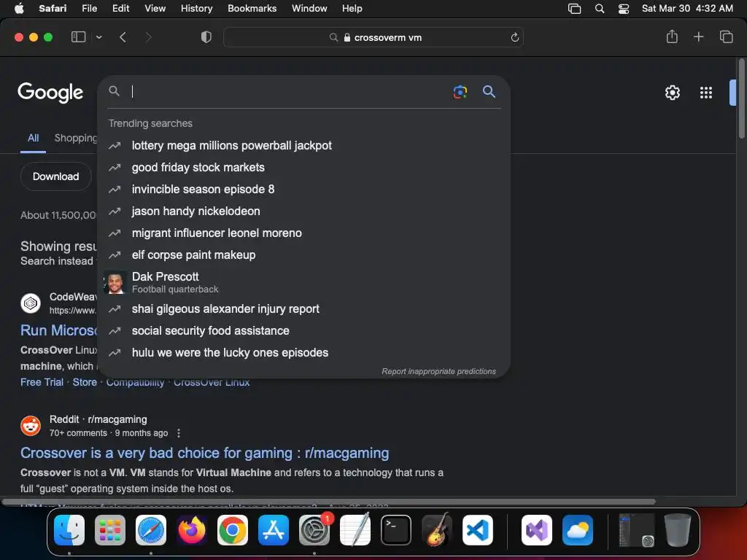Select suggestion invincible season episode 8
Image resolution: width=747 pixels, height=560 pixels.
tap(303, 189)
